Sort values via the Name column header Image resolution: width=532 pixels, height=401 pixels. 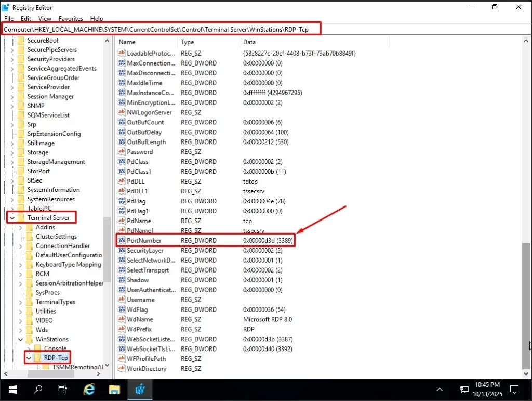pos(128,42)
